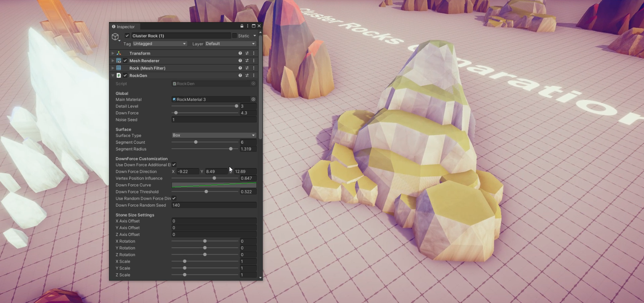Toggle the Static checkbox
The height and width of the screenshot is (303, 644).
coord(234,36)
